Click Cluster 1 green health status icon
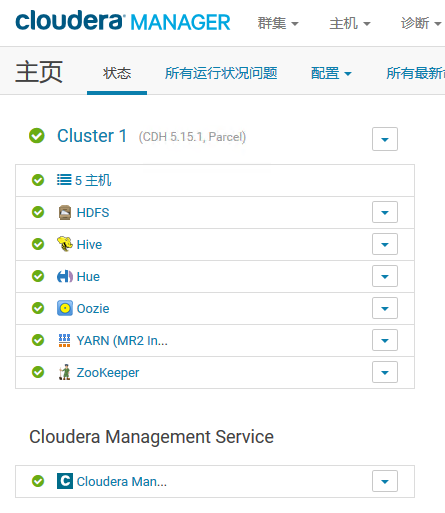This screenshot has height=513, width=445. tap(37, 136)
